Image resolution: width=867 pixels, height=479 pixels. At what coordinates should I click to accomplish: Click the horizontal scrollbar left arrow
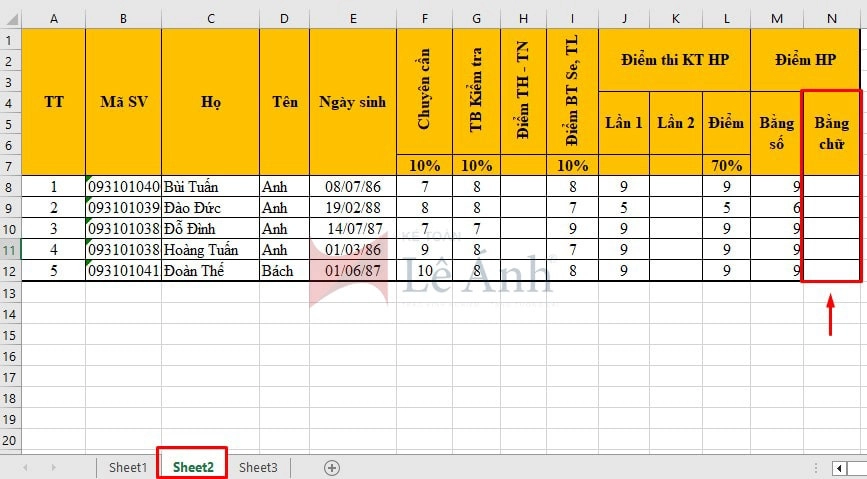pos(839,467)
